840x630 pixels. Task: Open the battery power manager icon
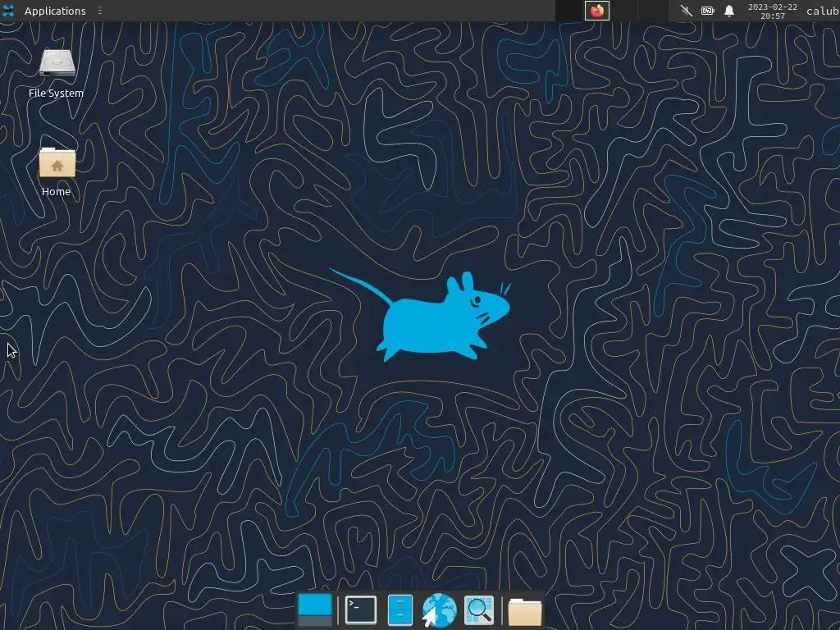(x=708, y=11)
